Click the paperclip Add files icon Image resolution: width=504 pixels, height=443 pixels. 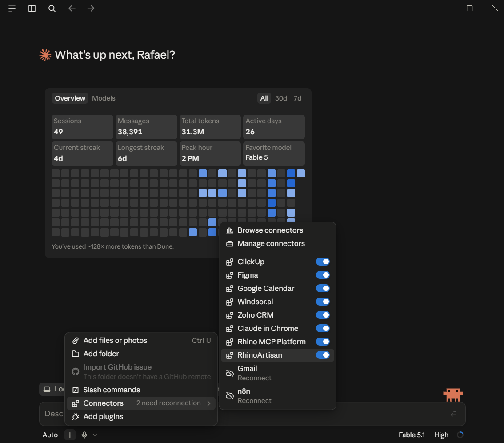coord(76,341)
